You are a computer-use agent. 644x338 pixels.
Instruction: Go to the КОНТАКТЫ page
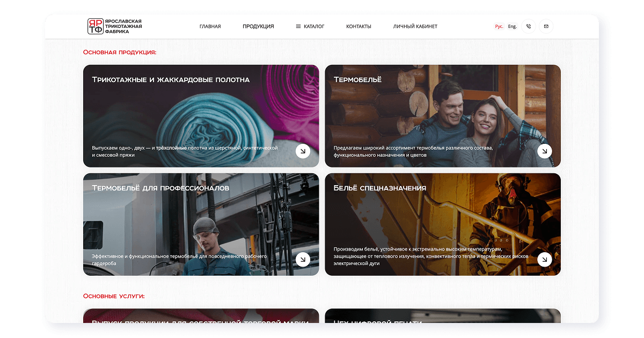coord(358,26)
